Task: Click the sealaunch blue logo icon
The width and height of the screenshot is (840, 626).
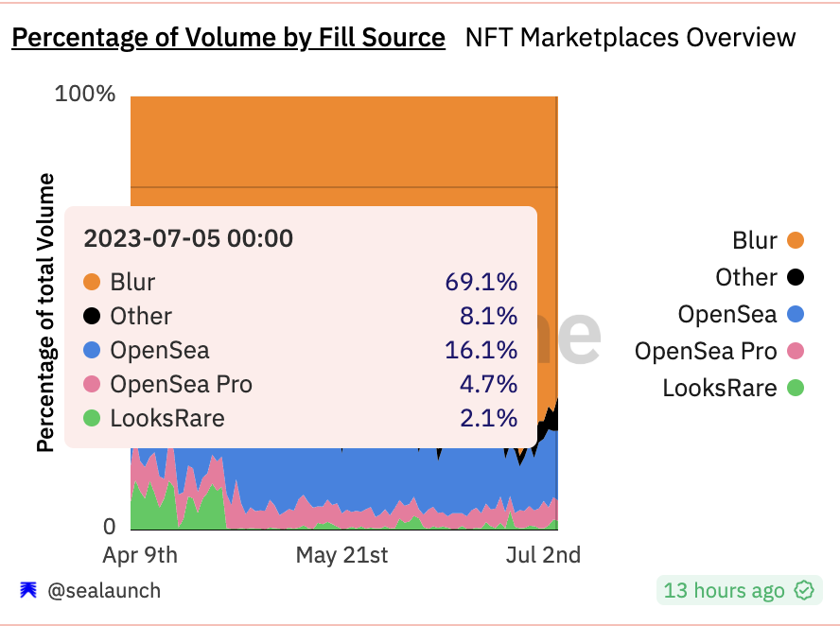Action: tap(28, 590)
